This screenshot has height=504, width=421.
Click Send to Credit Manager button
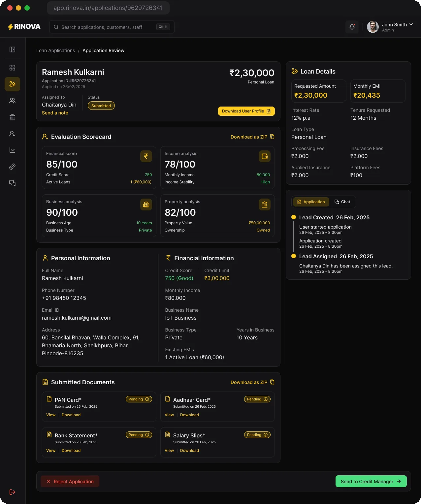tap(371, 482)
